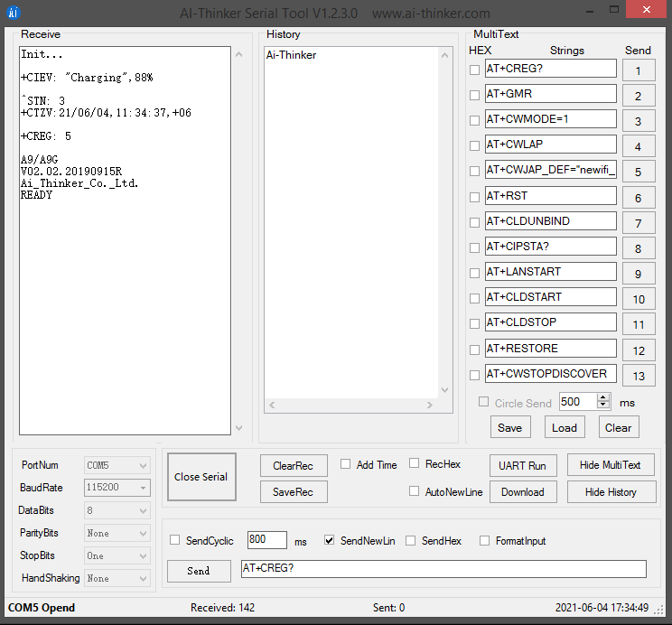Click the Download button
The image size is (672, 625).
(523, 491)
